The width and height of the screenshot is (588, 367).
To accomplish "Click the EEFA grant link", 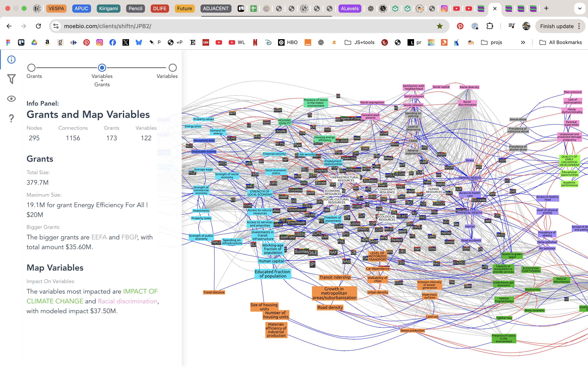I will tap(99, 237).
